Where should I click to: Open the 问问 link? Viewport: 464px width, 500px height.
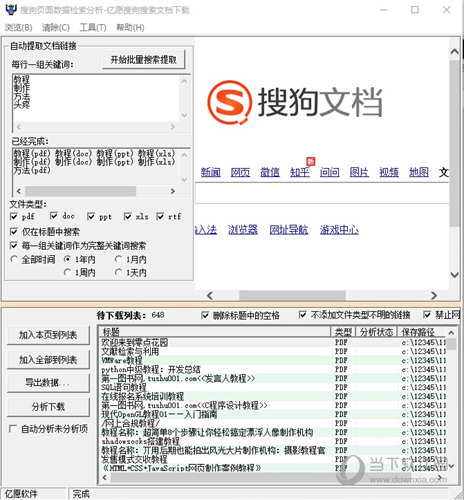click(329, 172)
